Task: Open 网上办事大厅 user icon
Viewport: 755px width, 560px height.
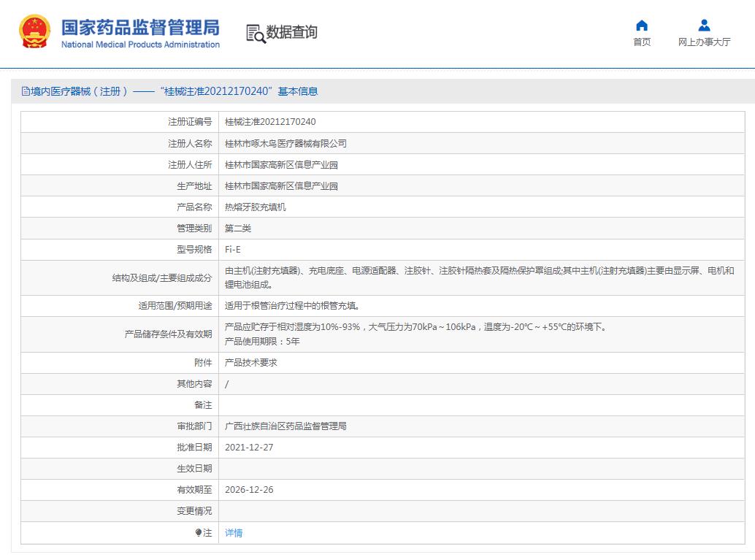Action: 704,25
